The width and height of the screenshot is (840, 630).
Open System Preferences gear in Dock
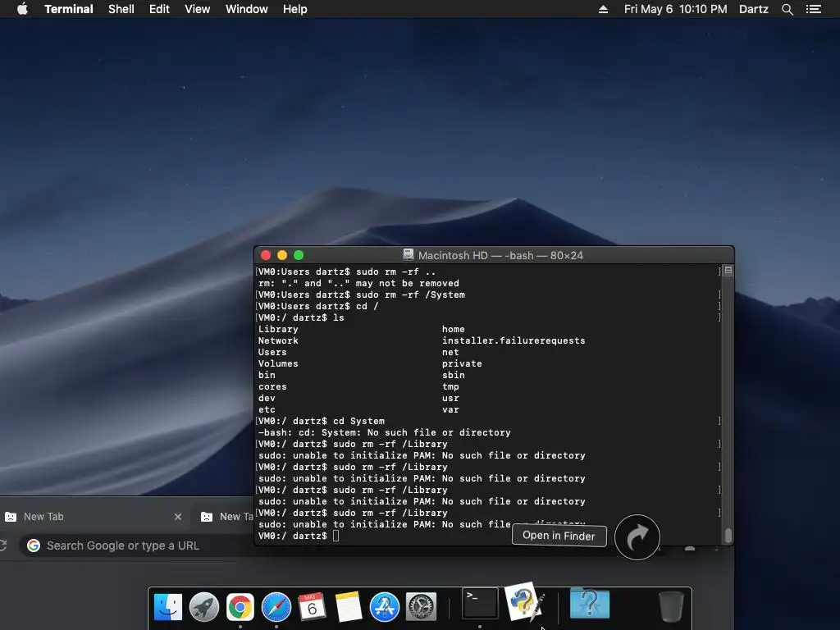(421, 607)
